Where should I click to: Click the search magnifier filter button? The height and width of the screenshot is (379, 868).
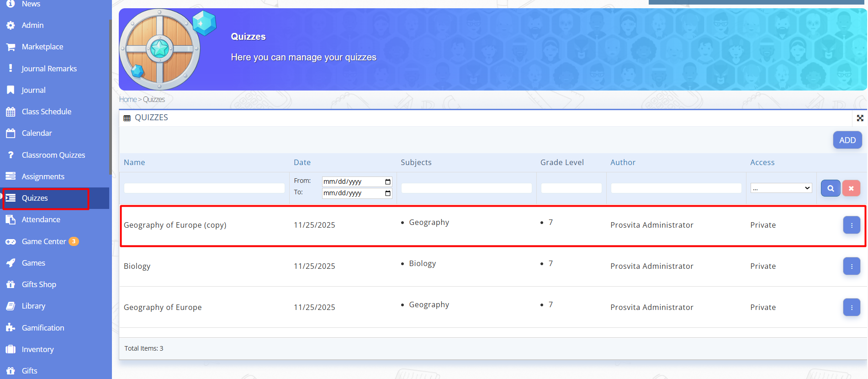pos(830,188)
